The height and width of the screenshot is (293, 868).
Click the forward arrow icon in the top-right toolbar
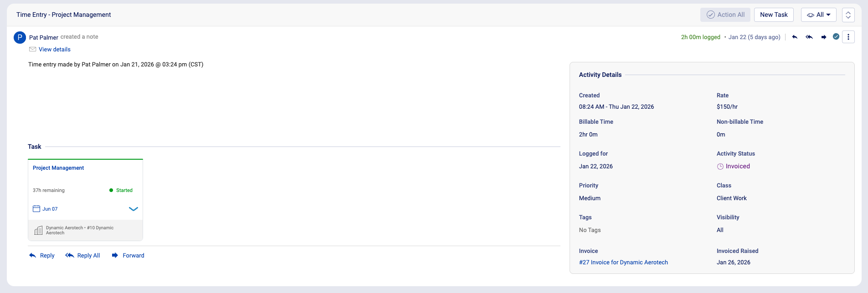tap(824, 37)
